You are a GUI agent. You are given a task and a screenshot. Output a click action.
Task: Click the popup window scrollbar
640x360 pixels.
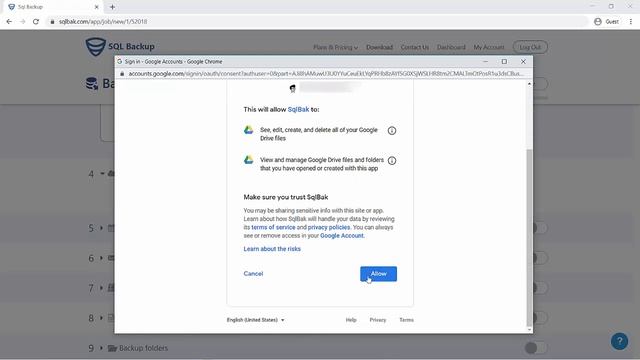click(529, 237)
